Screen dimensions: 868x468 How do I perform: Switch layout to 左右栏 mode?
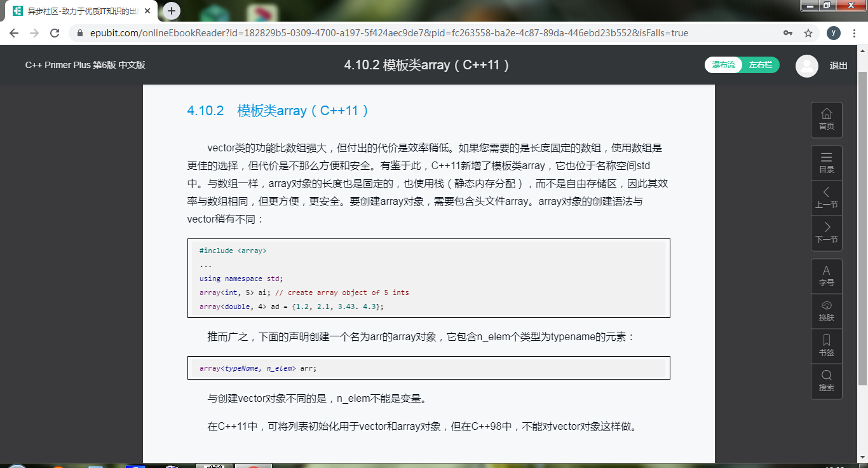[760, 65]
